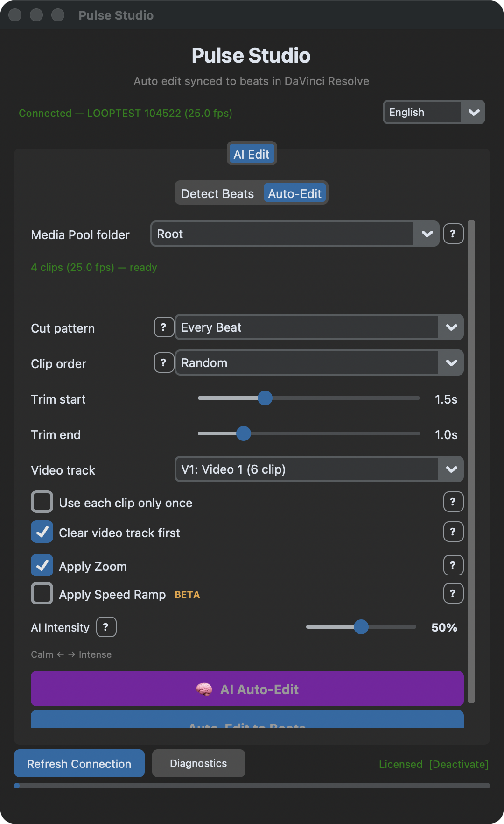Click the vertical scrollbar of the settings panel
The image size is (504, 824).
pos(471,461)
